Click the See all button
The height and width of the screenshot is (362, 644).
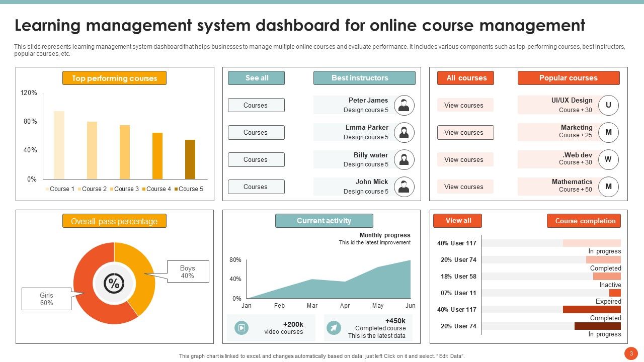pyautogui.click(x=256, y=78)
